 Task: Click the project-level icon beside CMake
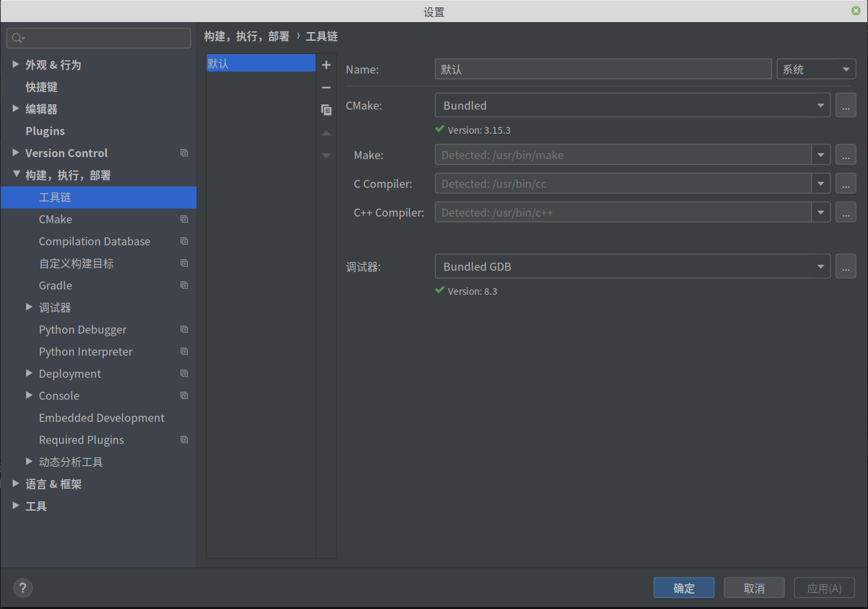pyautogui.click(x=184, y=219)
